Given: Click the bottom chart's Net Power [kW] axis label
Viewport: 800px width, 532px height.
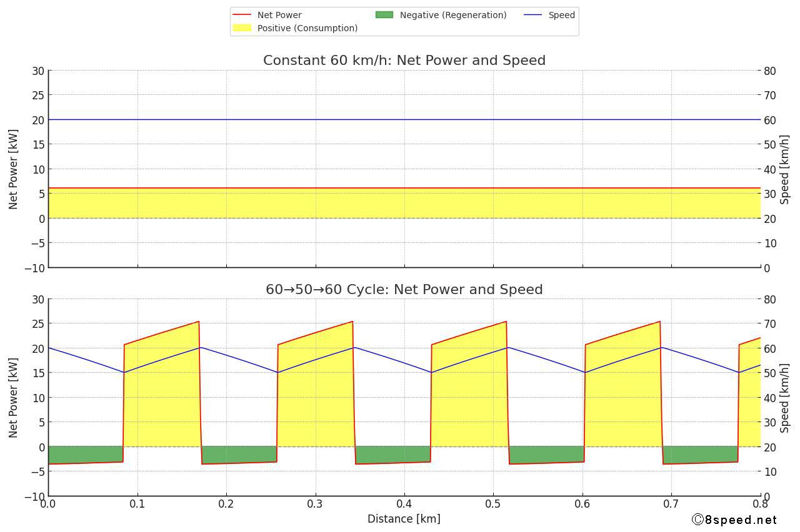Looking at the screenshot, I should (x=14, y=398).
